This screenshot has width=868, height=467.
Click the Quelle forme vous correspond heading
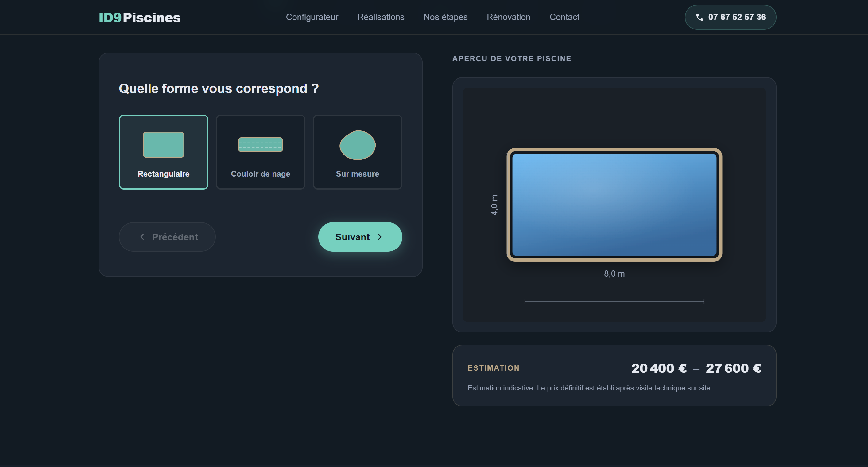point(219,89)
